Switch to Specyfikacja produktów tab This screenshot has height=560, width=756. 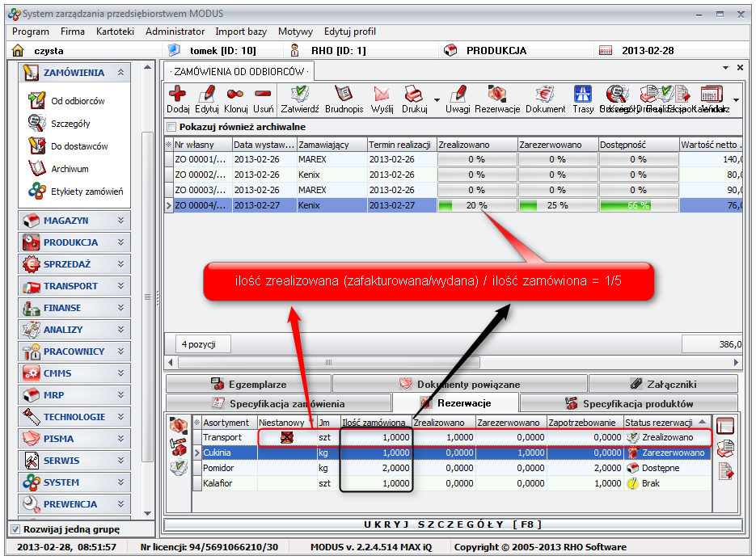[628, 403]
